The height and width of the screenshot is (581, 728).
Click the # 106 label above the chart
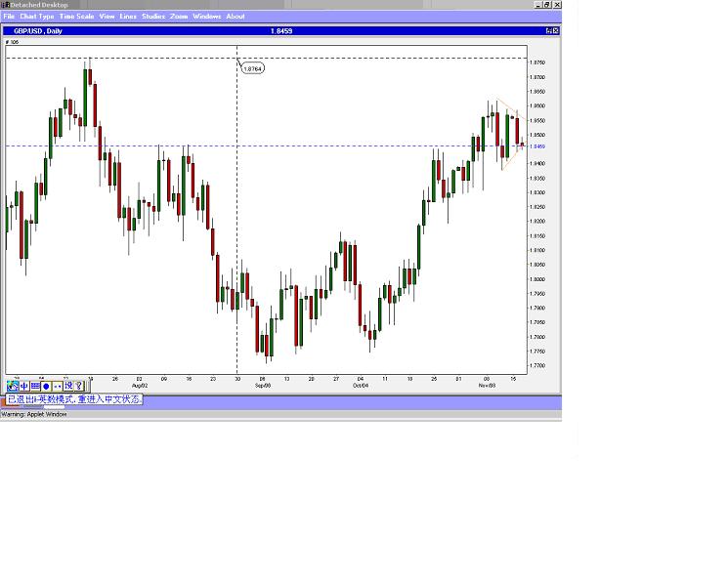tap(12, 42)
